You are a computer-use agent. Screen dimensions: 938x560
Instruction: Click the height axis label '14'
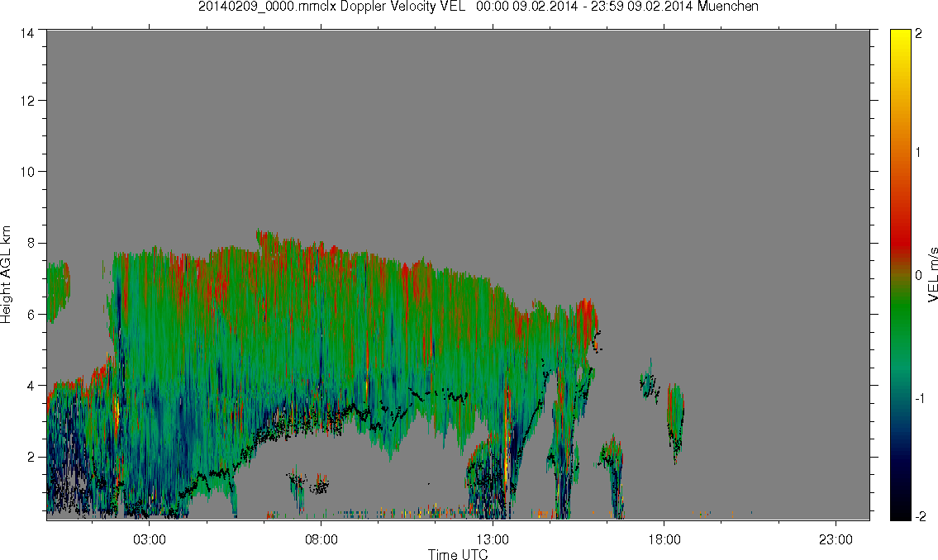[x=26, y=34]
